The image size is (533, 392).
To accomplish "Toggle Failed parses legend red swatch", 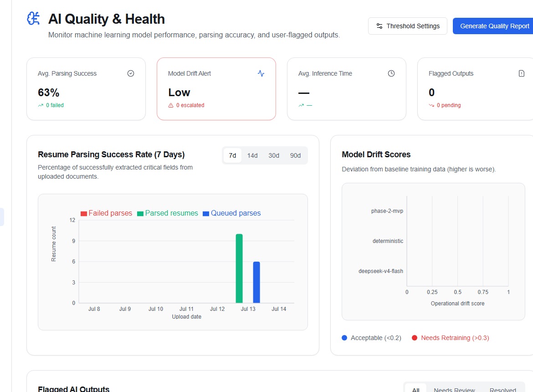I will [84, 213].
